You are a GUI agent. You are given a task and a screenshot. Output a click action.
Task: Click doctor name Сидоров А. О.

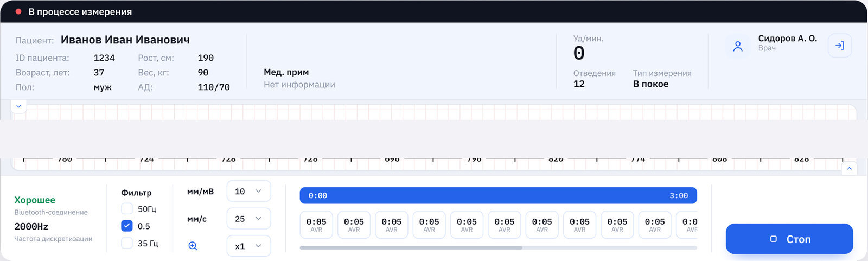click(x=788, y=39)
